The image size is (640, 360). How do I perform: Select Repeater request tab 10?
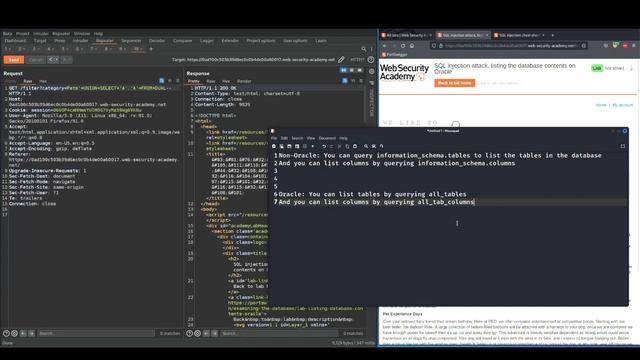tap(138, 49)
